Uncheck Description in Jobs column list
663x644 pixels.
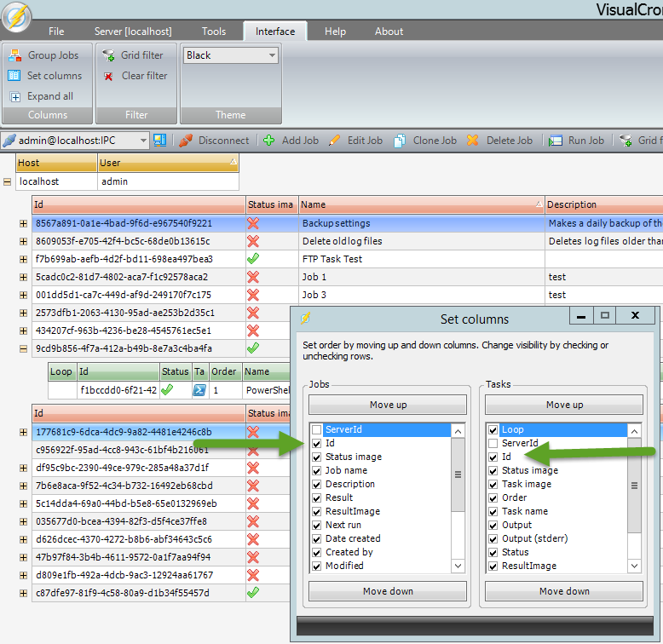[x=317, y=484]
